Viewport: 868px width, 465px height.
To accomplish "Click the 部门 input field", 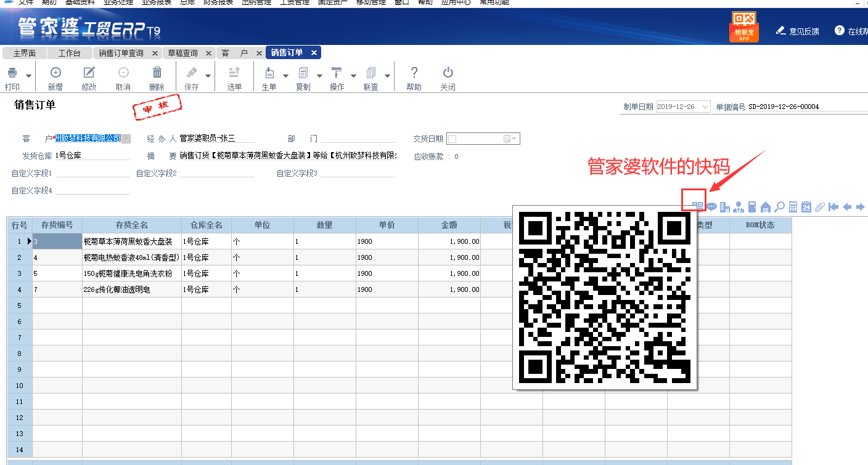I will pos(358,139).
